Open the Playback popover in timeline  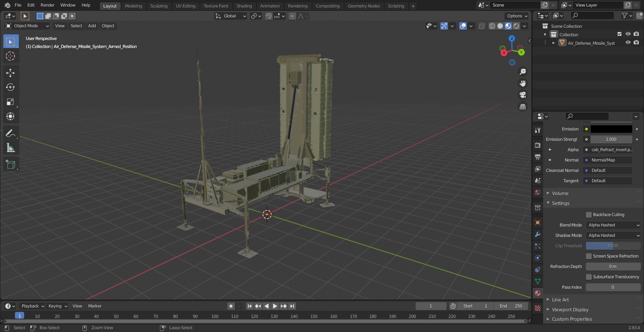click(x=33, y=306)
